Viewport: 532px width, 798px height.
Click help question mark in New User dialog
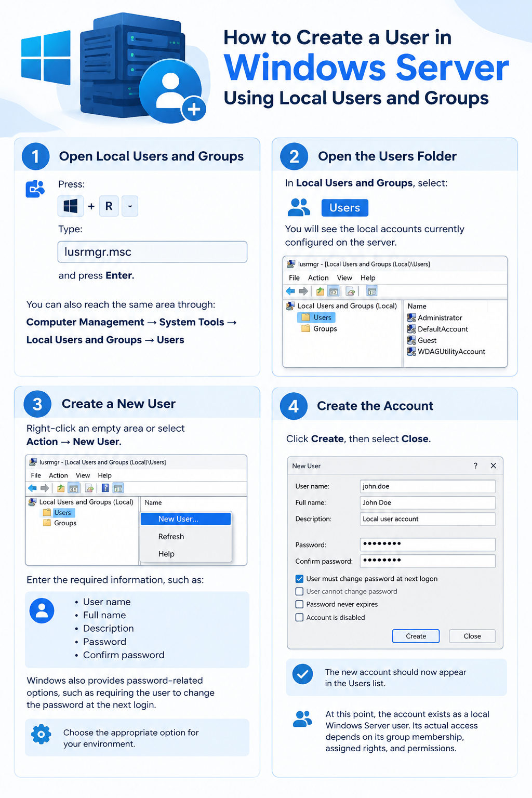point(475,465)
